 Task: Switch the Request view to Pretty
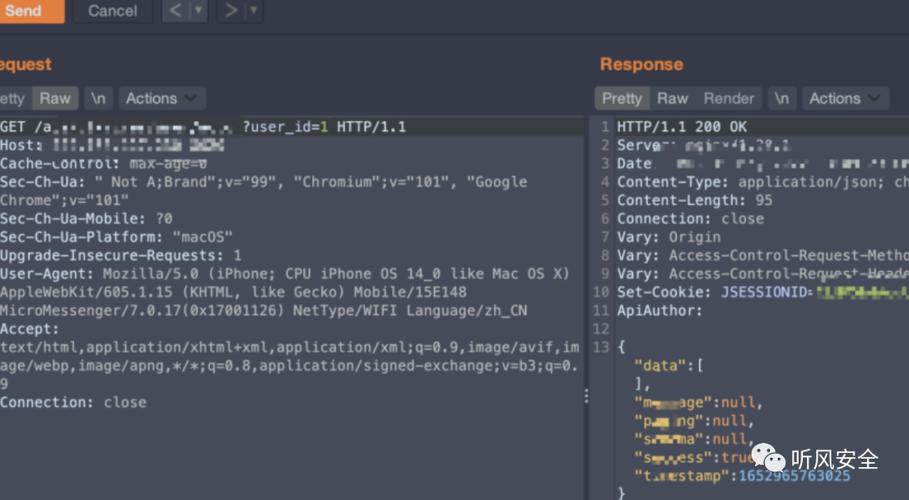coord(12,98)
